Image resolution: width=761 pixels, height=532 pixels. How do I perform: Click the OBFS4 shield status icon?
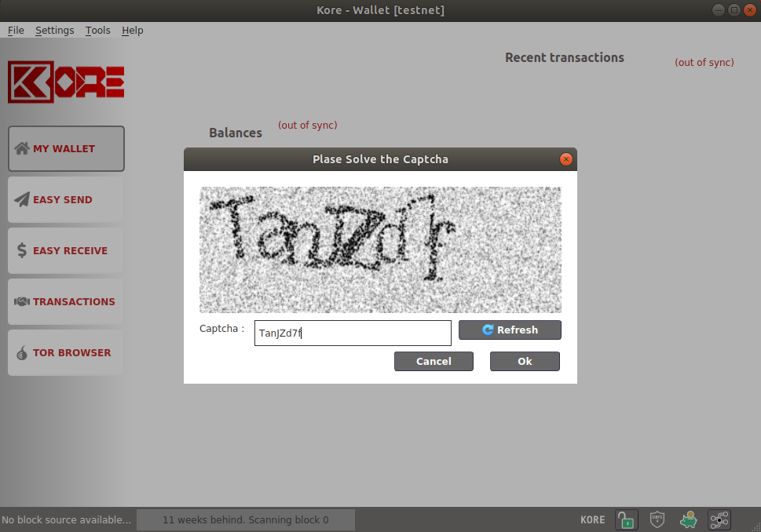(x=657, y=520)
